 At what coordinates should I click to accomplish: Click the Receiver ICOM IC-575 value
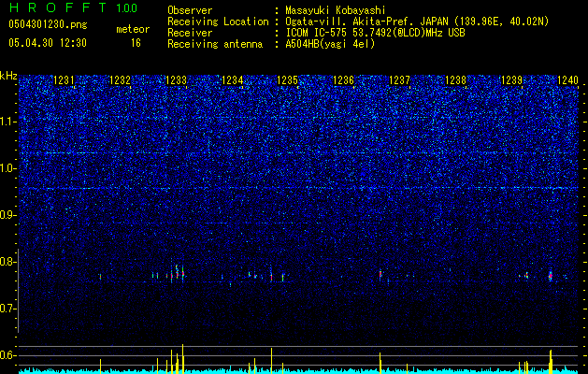click(x=375, y=33)
